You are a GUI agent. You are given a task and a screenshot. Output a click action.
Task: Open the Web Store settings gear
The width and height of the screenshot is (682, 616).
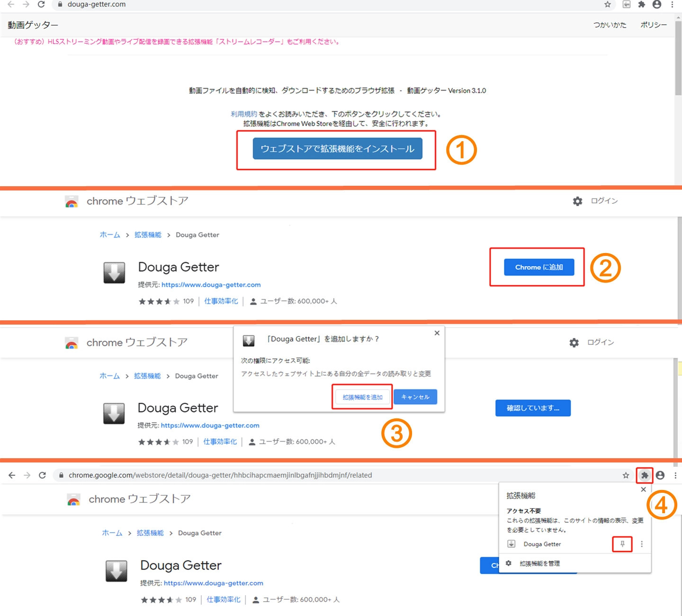tap(577, 201)
